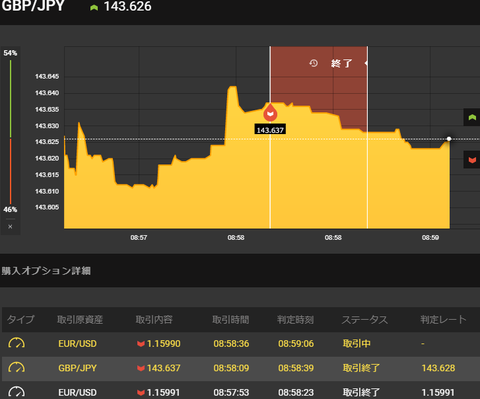Click the 08:57 time axis label
Screen dimensions: 480x399
[139, 238]
